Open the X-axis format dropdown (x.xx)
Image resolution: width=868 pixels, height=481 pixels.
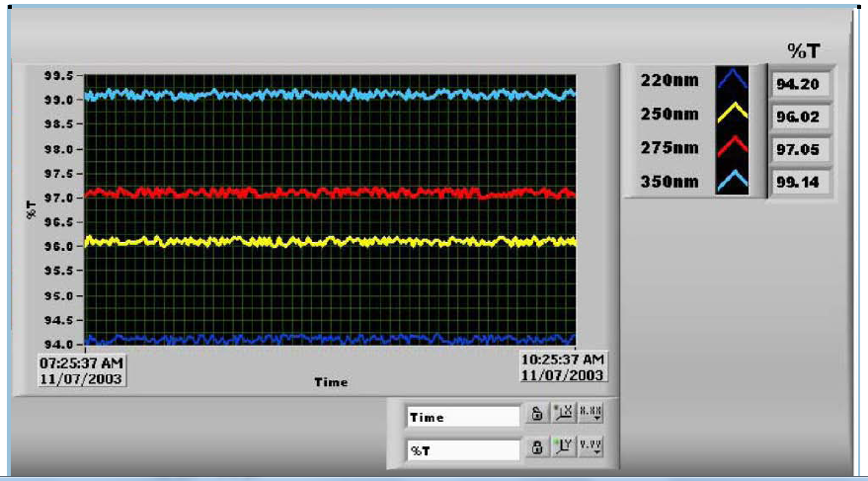[x=591, y=417]
